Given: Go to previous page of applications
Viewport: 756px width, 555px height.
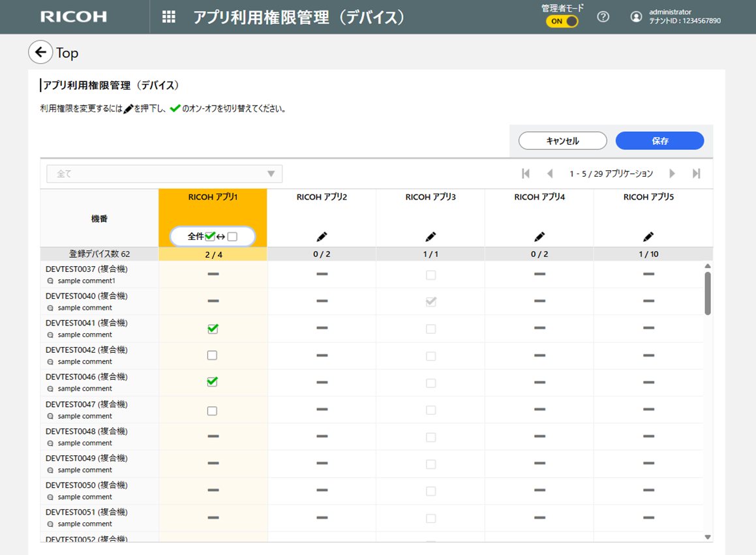Looking at the screenshot, I should click(x=550, y=173).
